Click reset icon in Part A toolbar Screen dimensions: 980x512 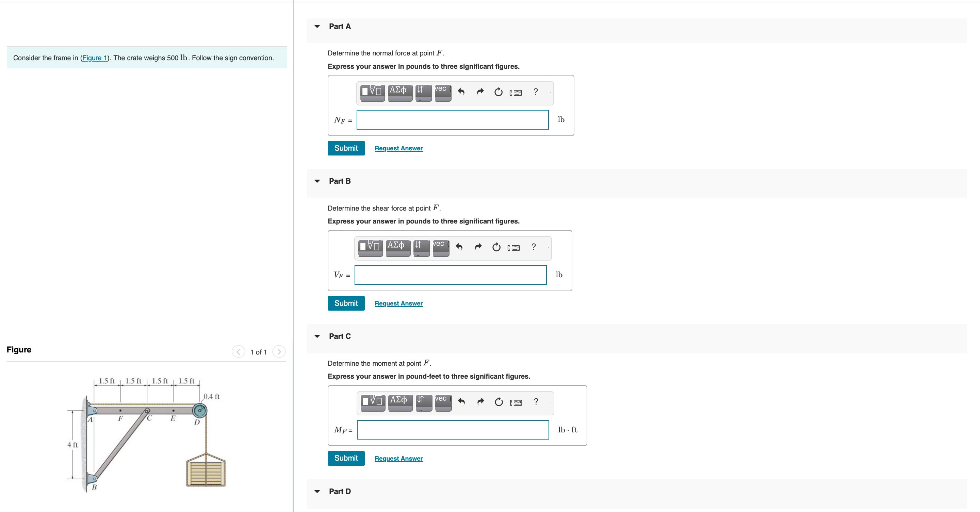pyautogui.click(x=498, y=92)
